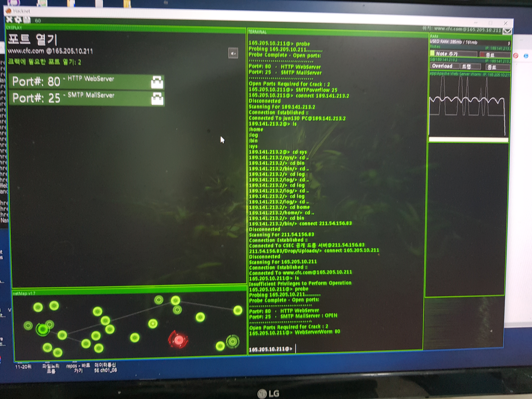Image resolution: width=532 pixels, height=399 pixels.
Task: Select the star-marked node on netMap
Action: [x=153, y=324]
